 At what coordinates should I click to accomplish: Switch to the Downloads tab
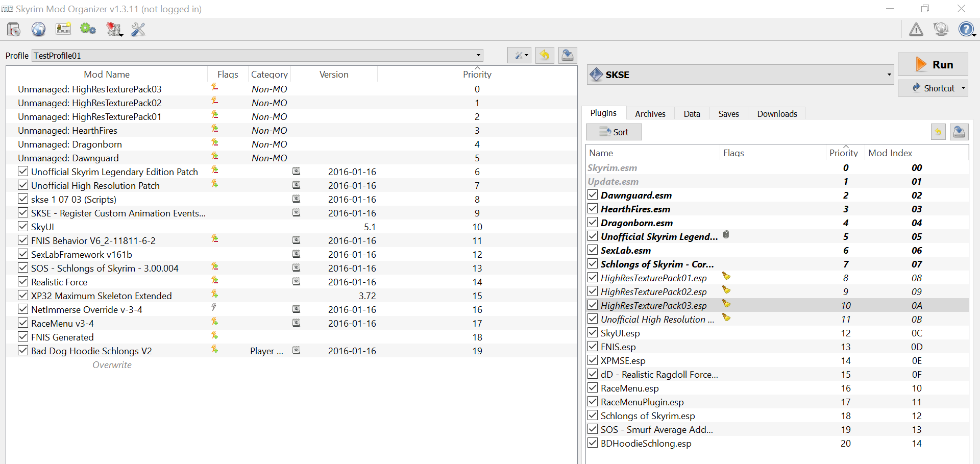click(777, 114)
